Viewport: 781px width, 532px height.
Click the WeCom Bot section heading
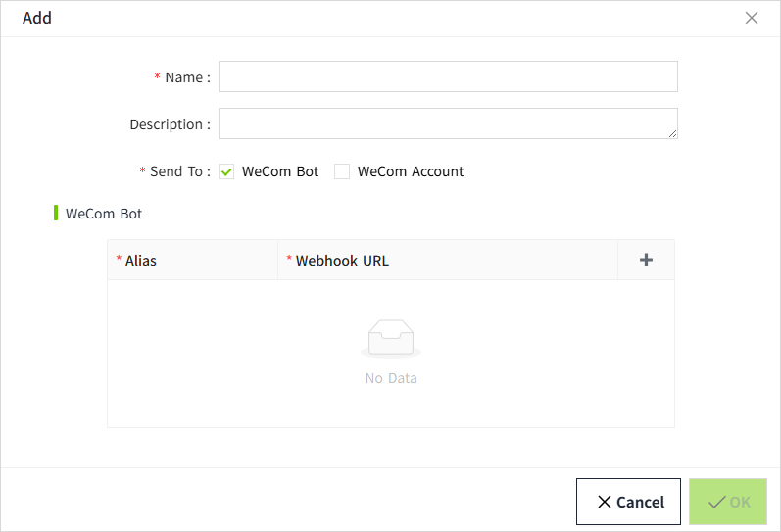coord(104,213)
